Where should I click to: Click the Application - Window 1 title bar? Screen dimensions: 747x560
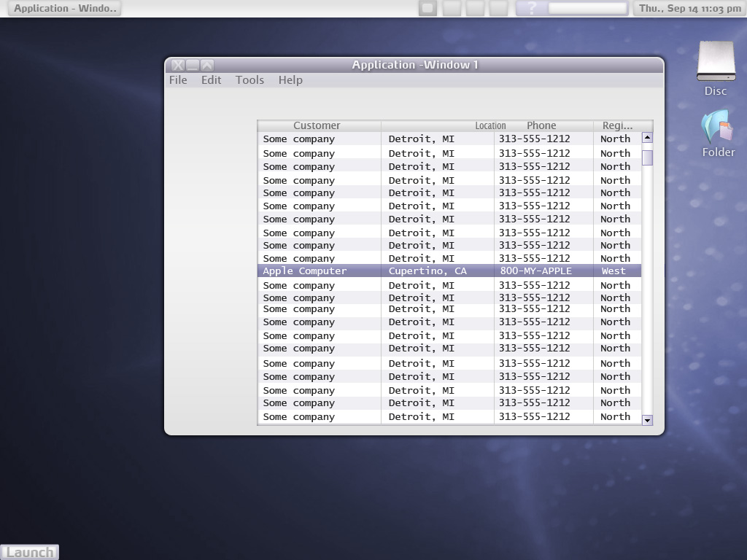pyautogui.click(x=414, y=65)
